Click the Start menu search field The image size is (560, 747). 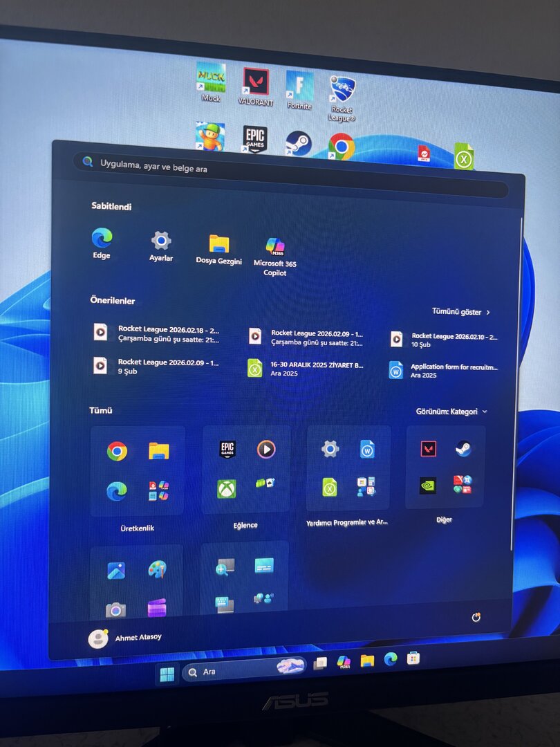coord(290,176)
